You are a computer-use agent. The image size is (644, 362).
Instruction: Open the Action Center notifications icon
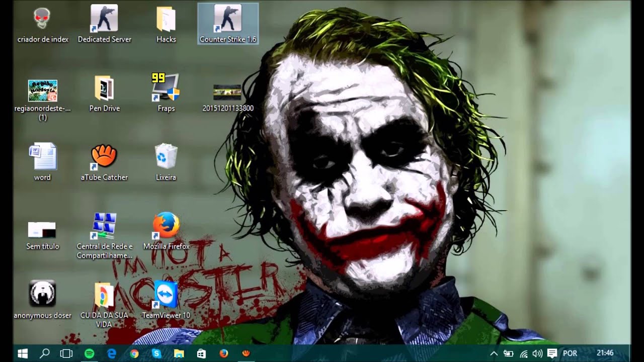tap(552, 353)
